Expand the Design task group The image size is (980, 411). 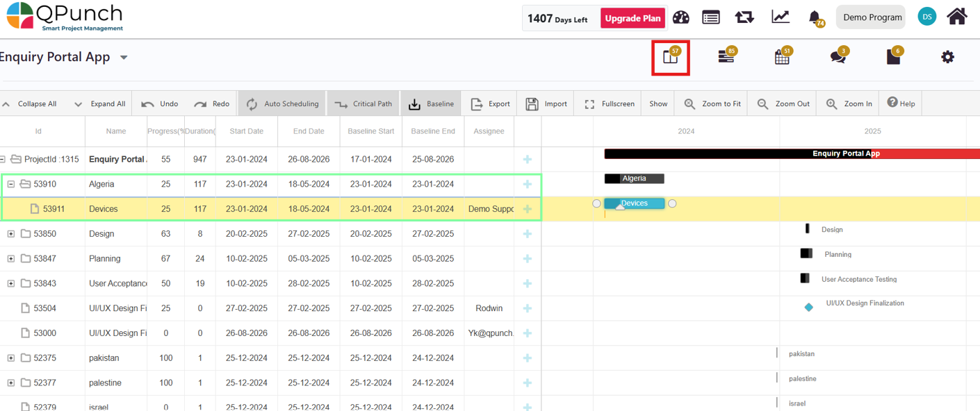coord(11,234)
